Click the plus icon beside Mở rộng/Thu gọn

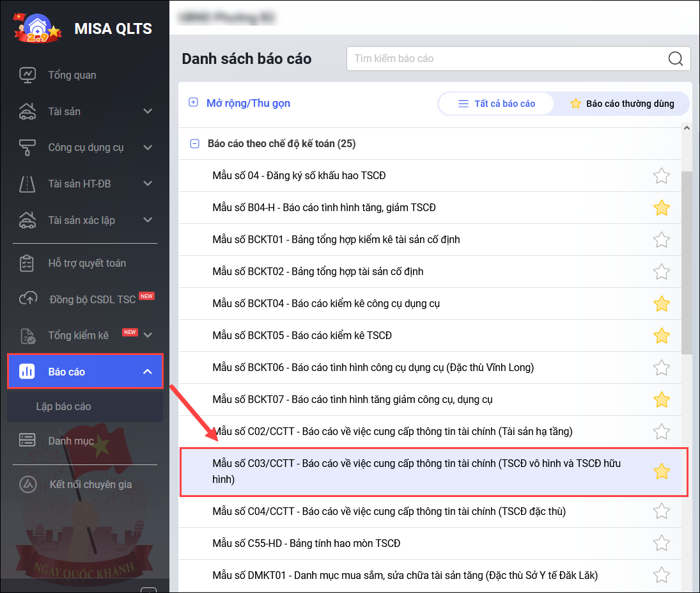193,102
